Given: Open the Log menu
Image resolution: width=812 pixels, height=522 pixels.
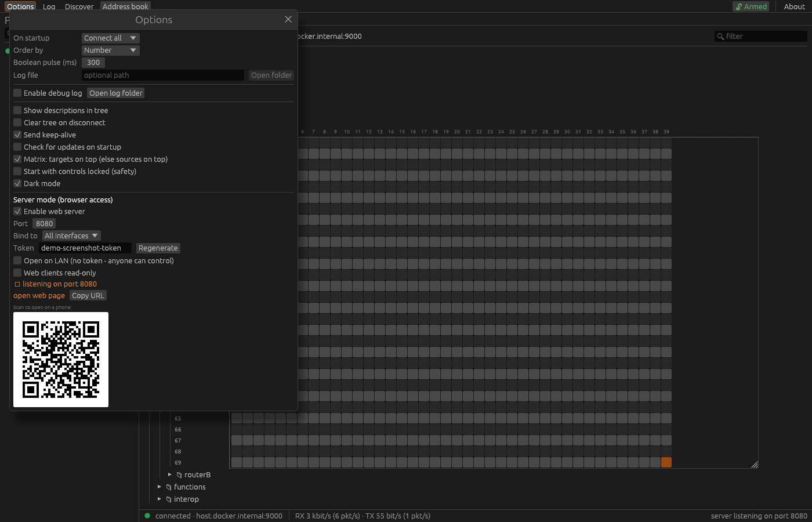Looking at the screenshot, I should (49, 6).
